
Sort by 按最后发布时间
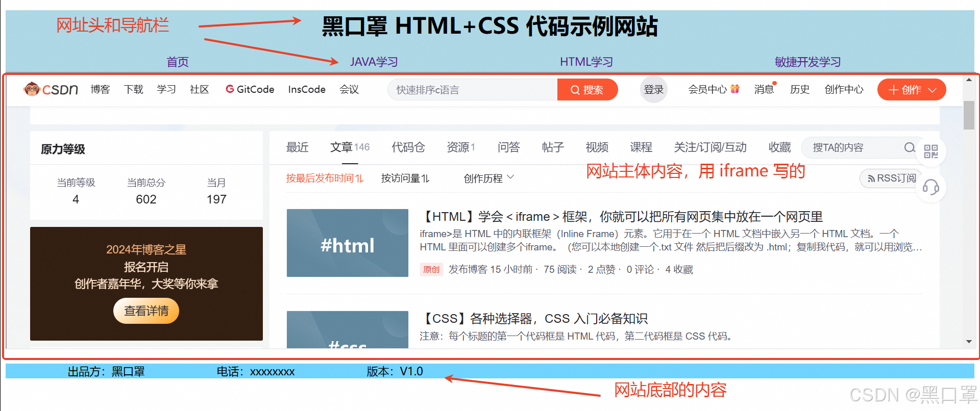(x=325, y=178)
